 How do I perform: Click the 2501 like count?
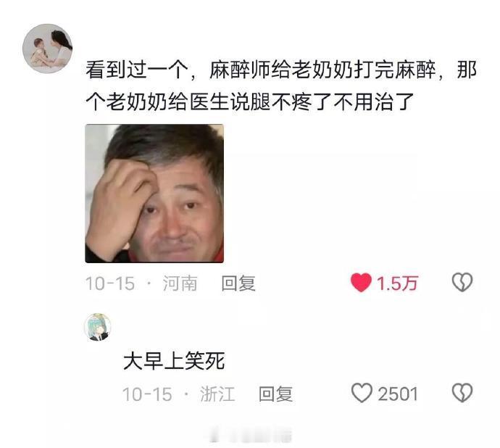click(x=398, y=394)
